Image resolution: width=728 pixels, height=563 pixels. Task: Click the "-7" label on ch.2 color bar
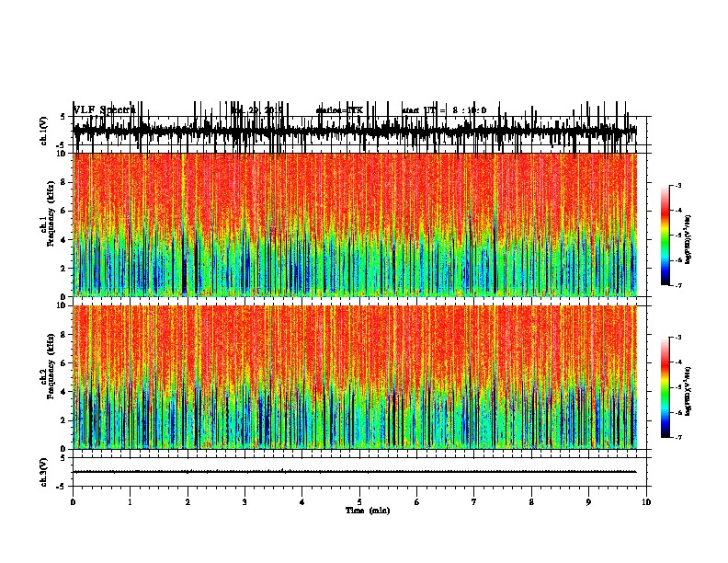pos(677,437)
